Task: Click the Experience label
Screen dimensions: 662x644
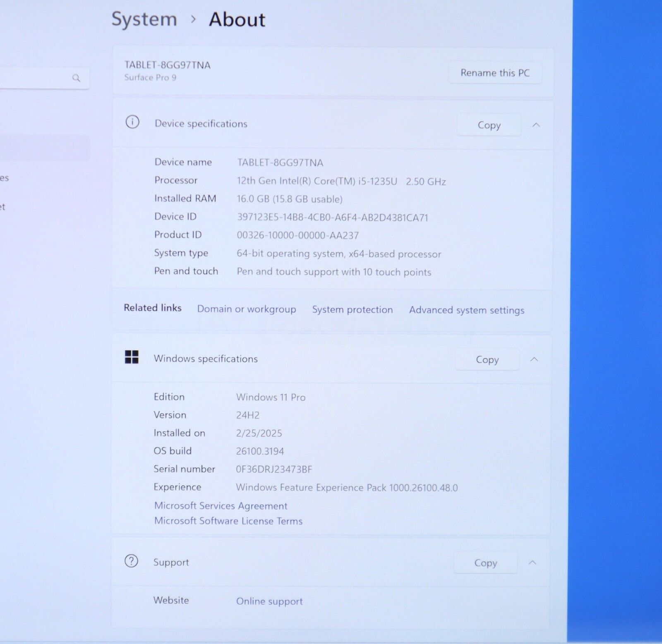Action: (x=177, y=487)
